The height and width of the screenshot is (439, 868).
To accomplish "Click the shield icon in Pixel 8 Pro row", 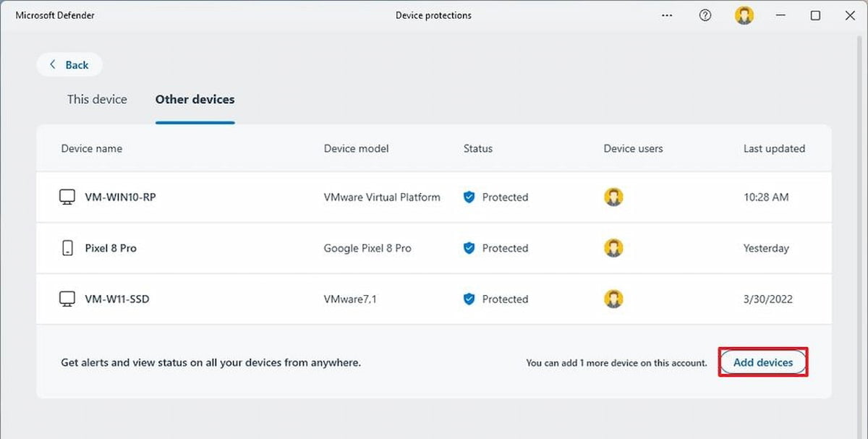I will point(469,248).
